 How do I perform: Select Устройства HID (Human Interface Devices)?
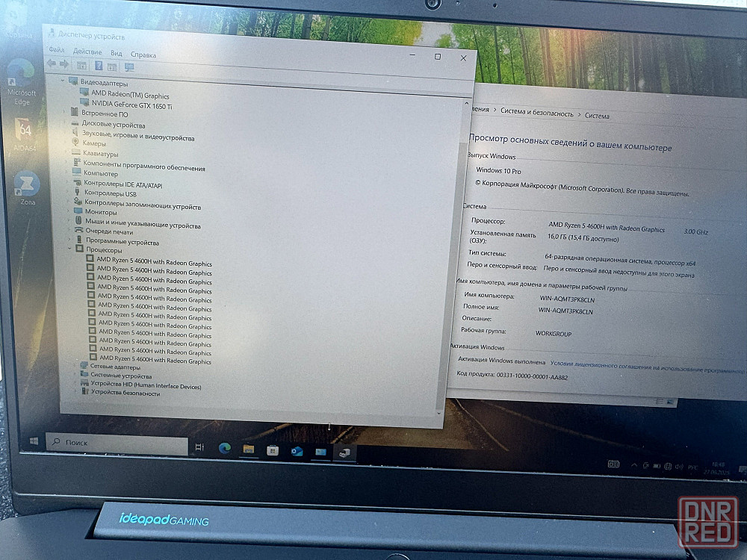[x=146, y=385]
